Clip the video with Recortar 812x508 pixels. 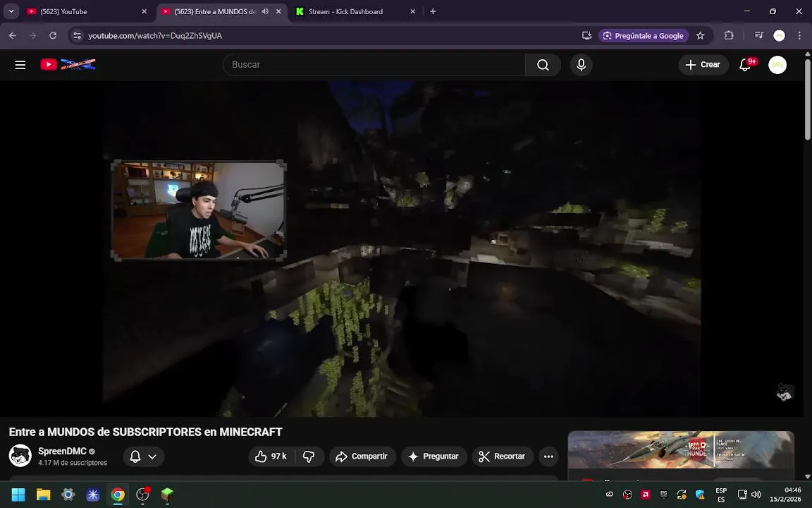coord(503,456)
